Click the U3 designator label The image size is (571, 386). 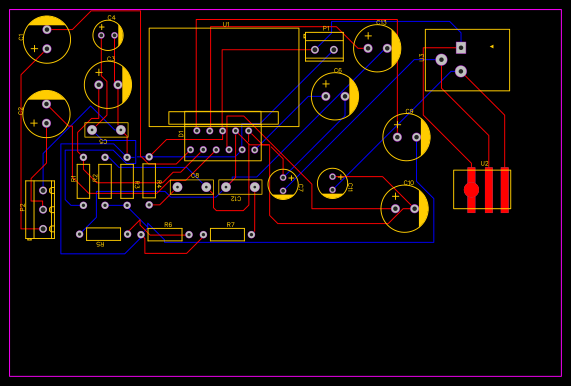[x=422, y=58]
